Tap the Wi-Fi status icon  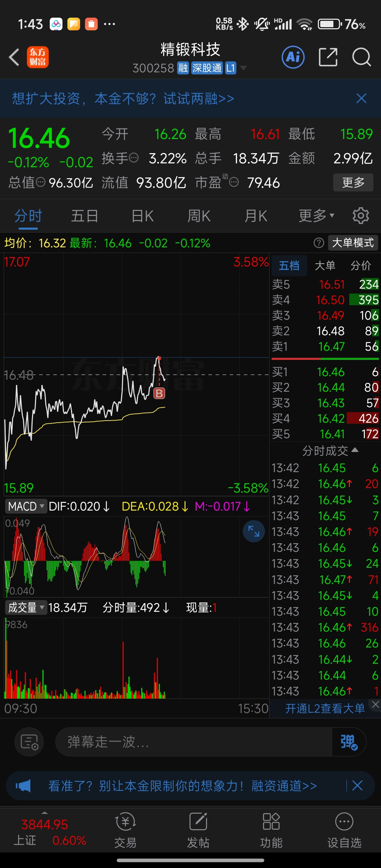pos(304,24)
